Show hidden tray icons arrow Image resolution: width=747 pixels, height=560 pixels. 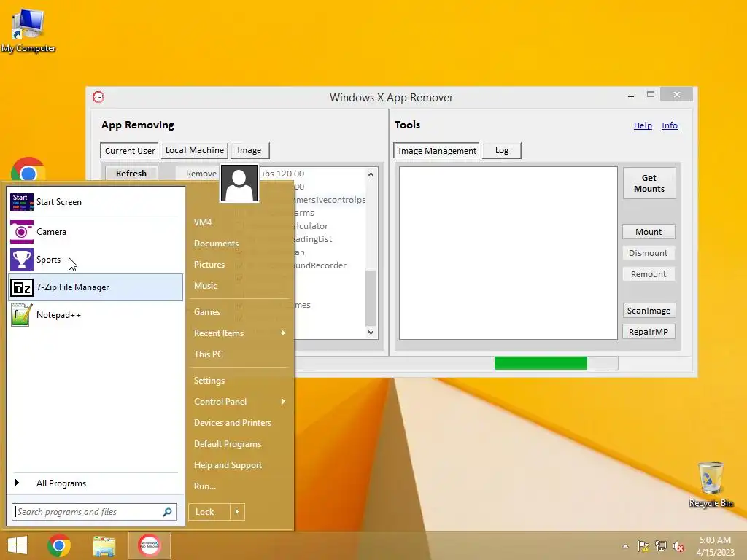(625, 546)
